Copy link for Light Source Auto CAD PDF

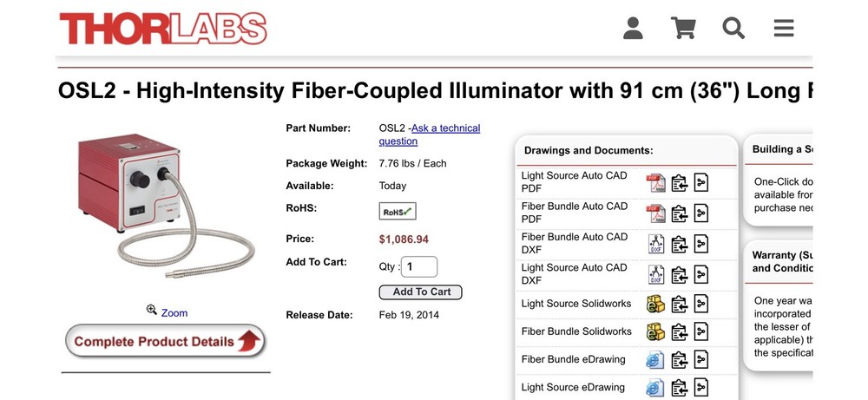[x=679, y=183]
